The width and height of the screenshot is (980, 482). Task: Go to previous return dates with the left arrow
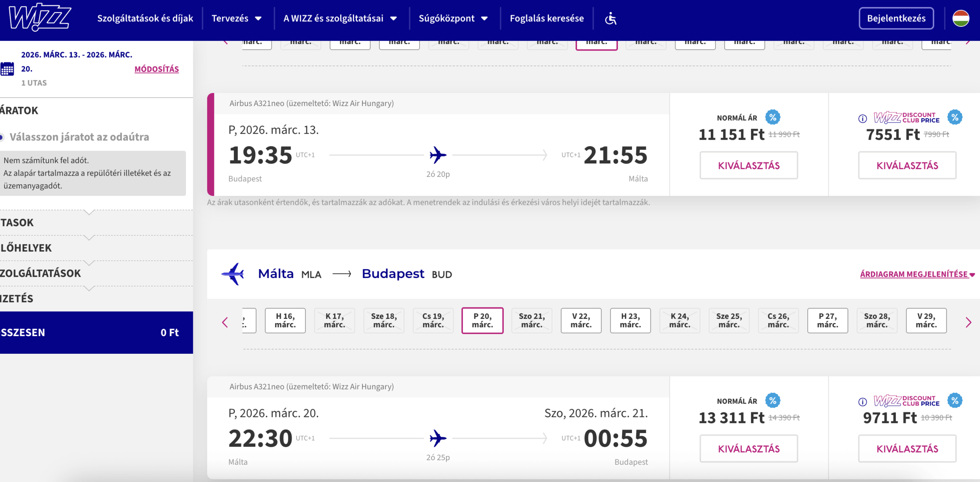click(x=225, y=322)
